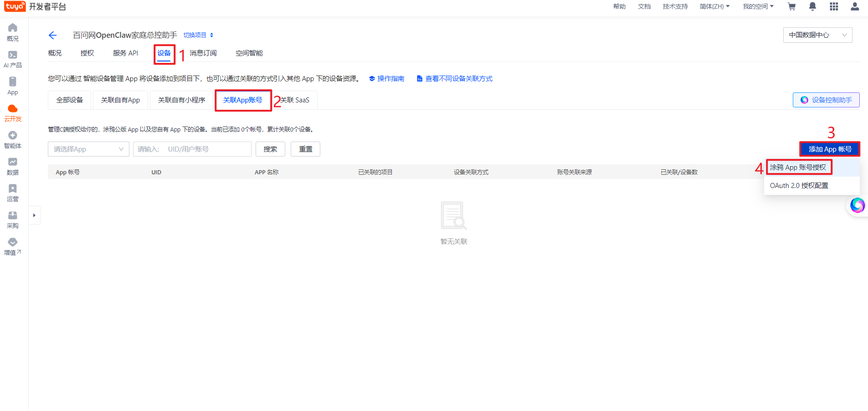The height and width of the screenshot is (411, 868).
Task: Switch to the 消息订阅 tab
Action: (x=203, y=53)
